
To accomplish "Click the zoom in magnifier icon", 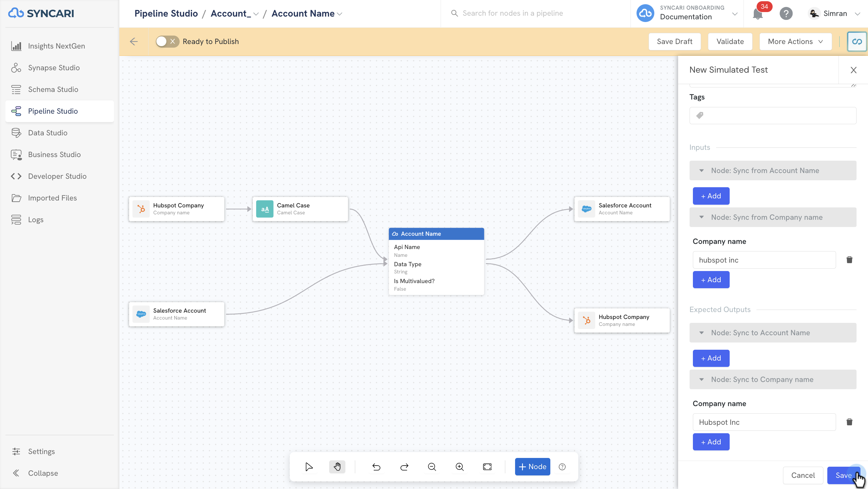I will (x=460, y=467).
